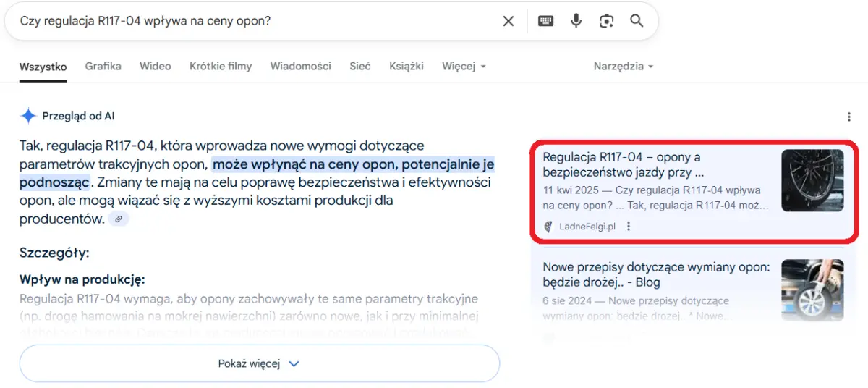Open the Narzędzia tools dropdown
Image resolution: width=868 pixels, height=388 pixels.
coord(623,67)
